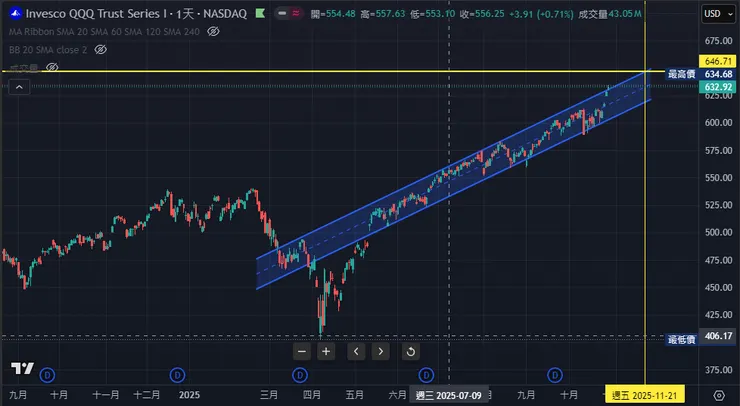Image resolution: width=740 pixels, height=406 pixels.
Task: Select the MA Ribbon SMA legend text
Action: (x=104, y=32)
